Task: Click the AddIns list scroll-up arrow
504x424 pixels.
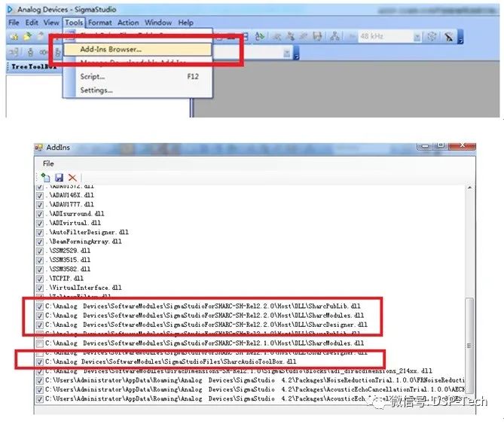Action: click(x=469, y=188)
